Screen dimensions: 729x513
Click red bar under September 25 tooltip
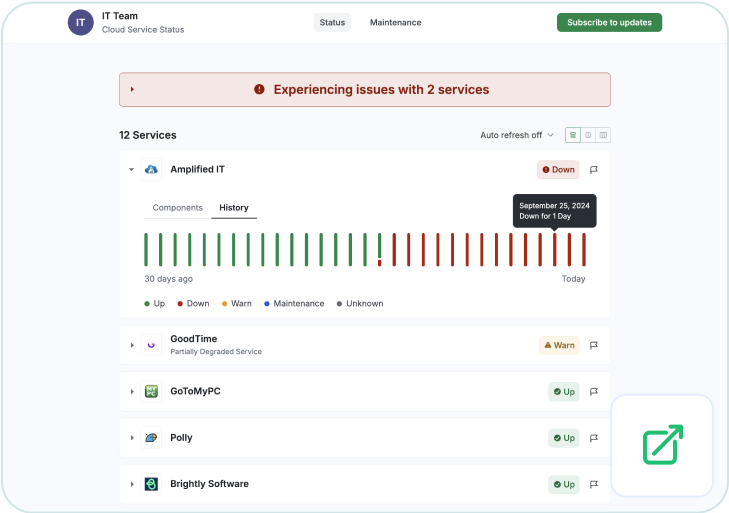point(555,250)
